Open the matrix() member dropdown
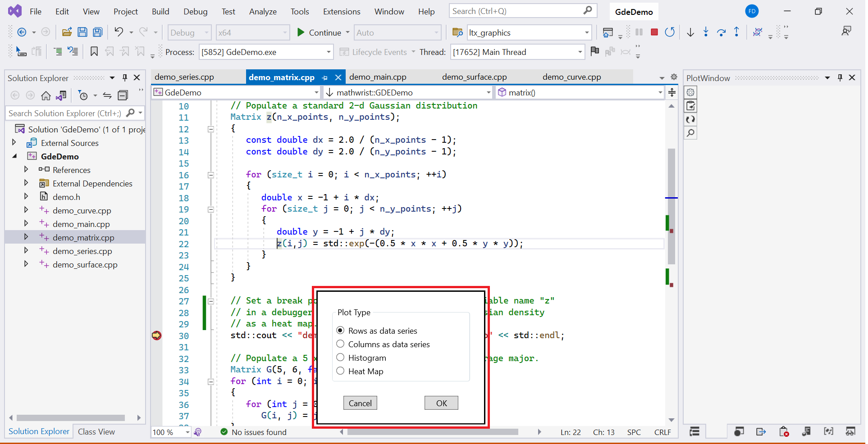This screenshot has height=444, width=868. tap(580, 92)
